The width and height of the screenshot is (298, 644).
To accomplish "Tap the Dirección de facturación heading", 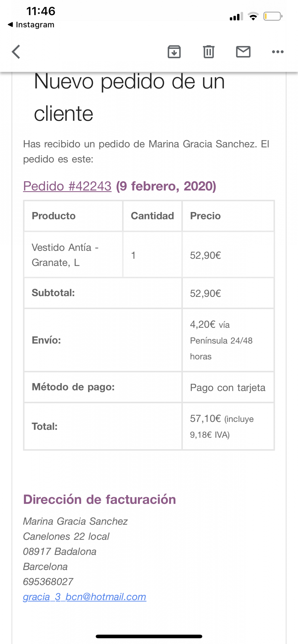I will point(100,499).
